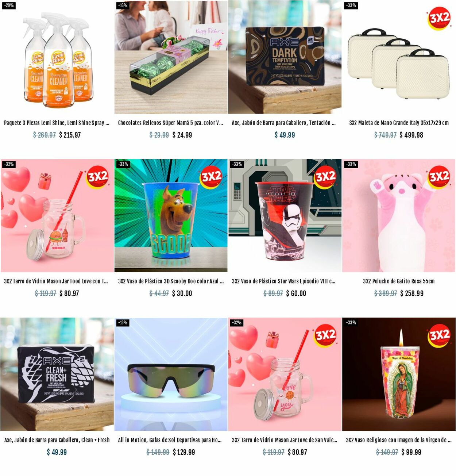Image resolution: width=456 pixels, height=476 pixels.
Task: Click the 3X2 badge on Scooby Doo cup
Action: 211,177
